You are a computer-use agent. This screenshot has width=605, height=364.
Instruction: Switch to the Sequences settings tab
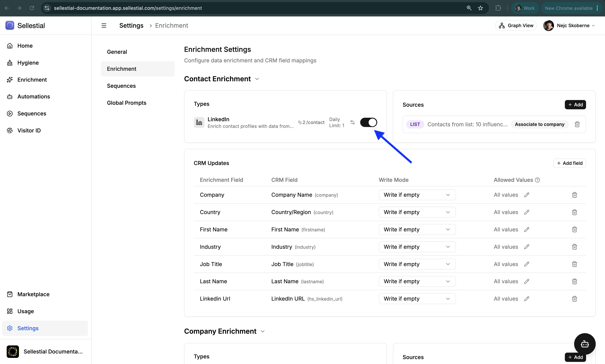(x=121, y=86)
